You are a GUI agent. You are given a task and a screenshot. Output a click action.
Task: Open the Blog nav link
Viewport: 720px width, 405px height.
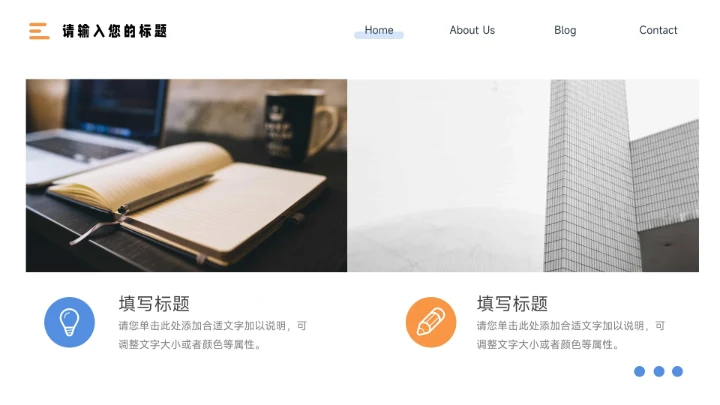(565, 30)
